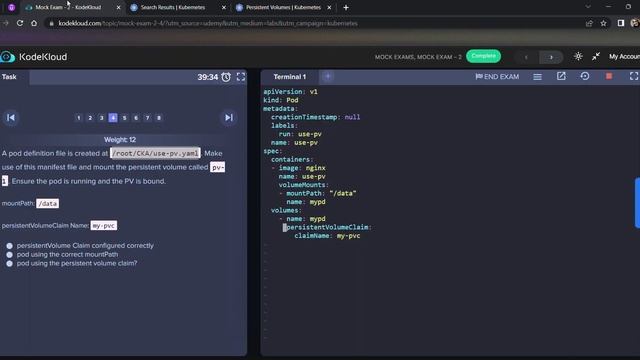Viewport: 640px width, 360px height.
Task: Close the Mock Exam tab
Action: click(118, 7)
